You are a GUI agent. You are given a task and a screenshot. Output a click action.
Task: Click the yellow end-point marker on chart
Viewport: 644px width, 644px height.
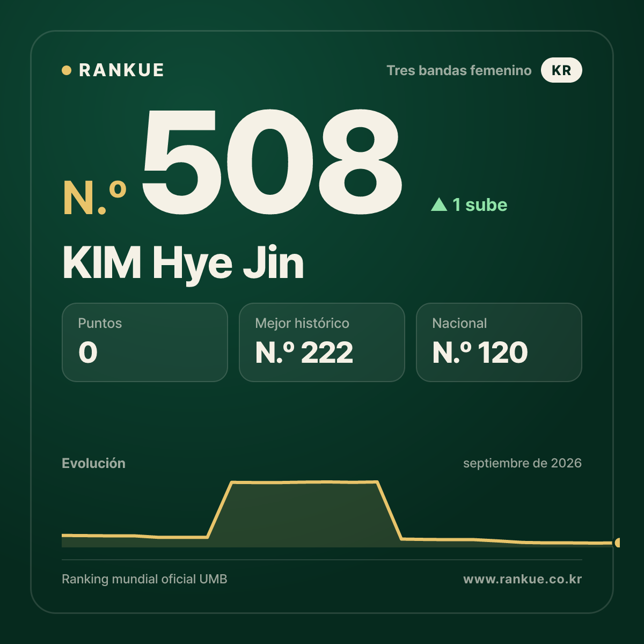click(617, 543)
